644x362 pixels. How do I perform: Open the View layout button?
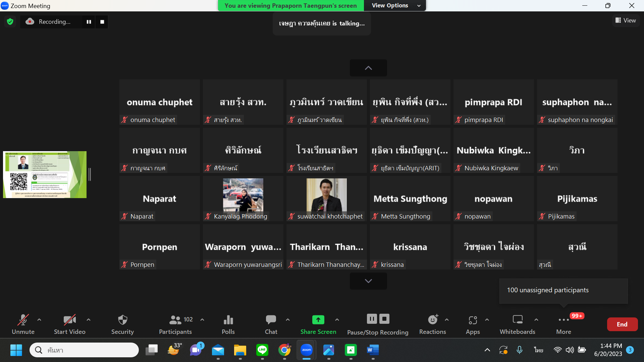[626, 20]
